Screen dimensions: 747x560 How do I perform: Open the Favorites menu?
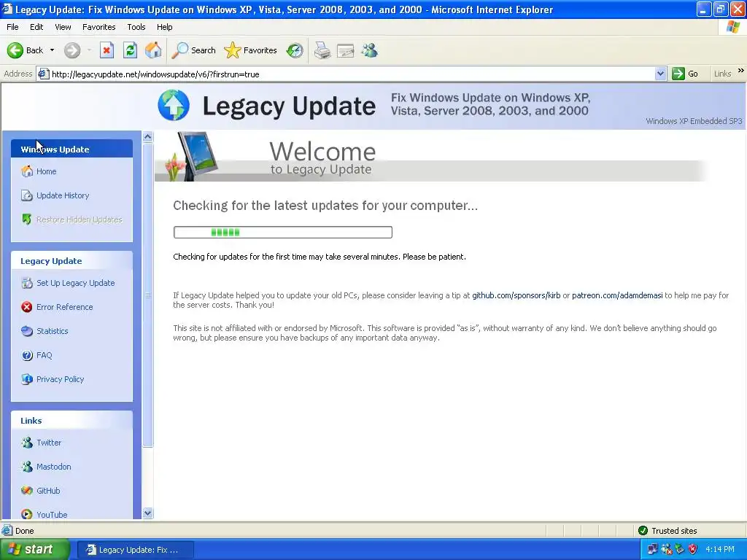click(98, 27)
